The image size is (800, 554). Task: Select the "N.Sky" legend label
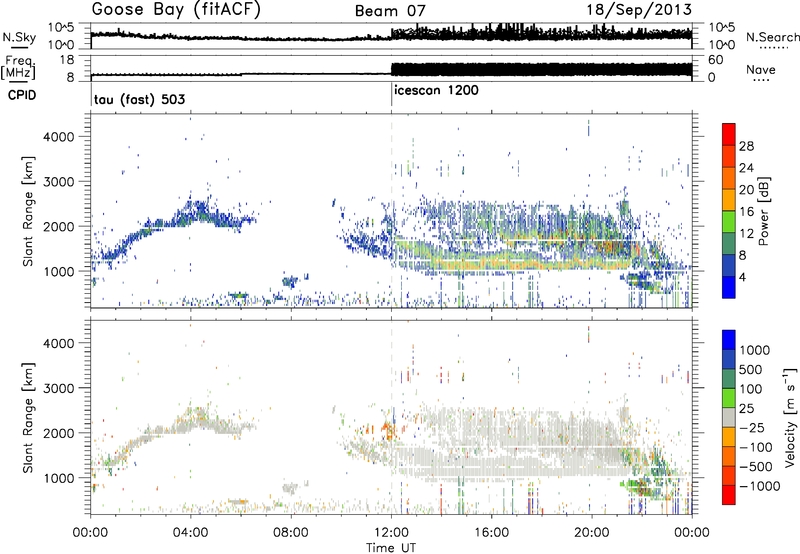pyautogui.click(x=19, y=37)
